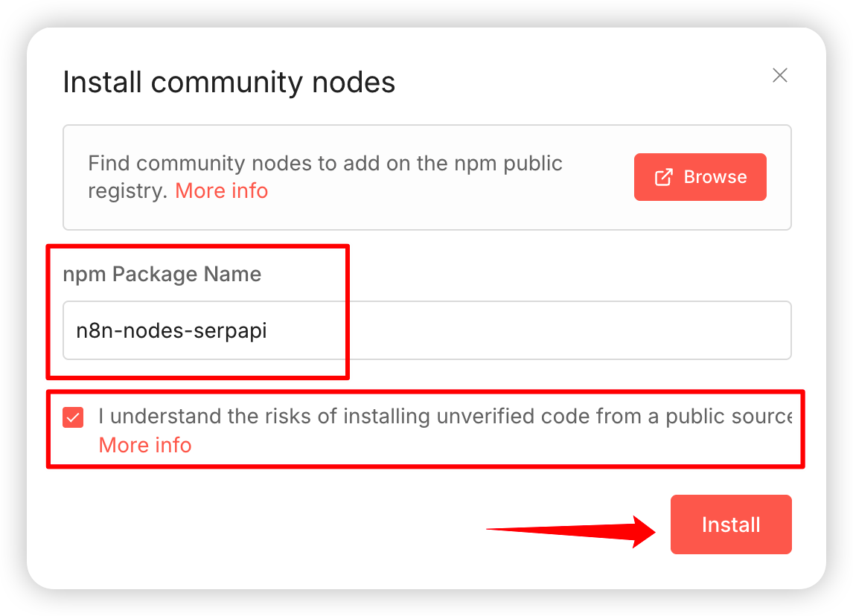This screenshot has width=853, height=616.
Task: Close the Install community nodes dialog
Action: (779, 75)
